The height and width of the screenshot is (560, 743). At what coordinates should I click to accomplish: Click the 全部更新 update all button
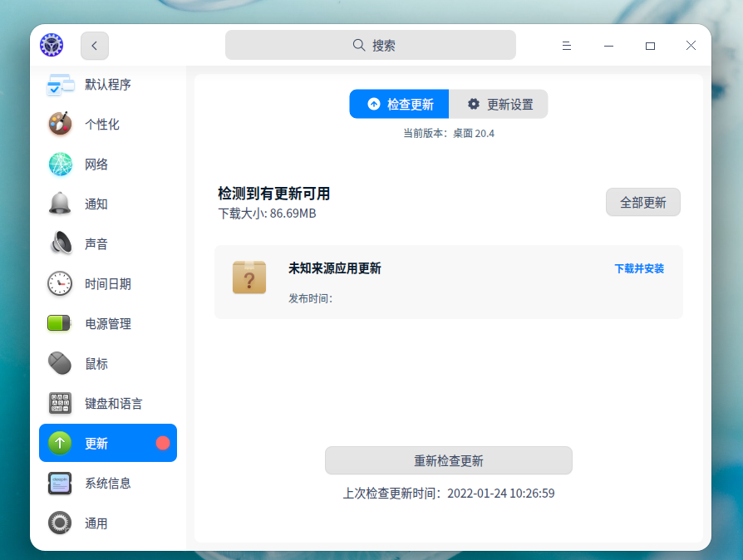(642, 202)
